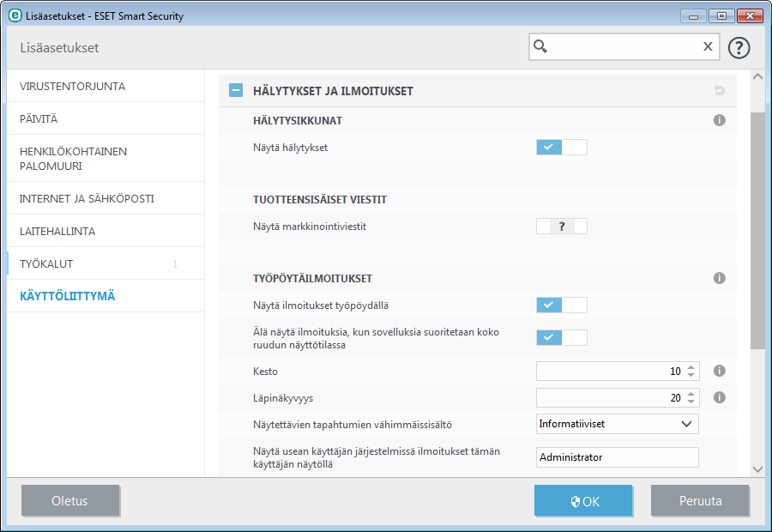The image size is (772, 532).
Task: Click the search input field
Action: click(624, 47)
